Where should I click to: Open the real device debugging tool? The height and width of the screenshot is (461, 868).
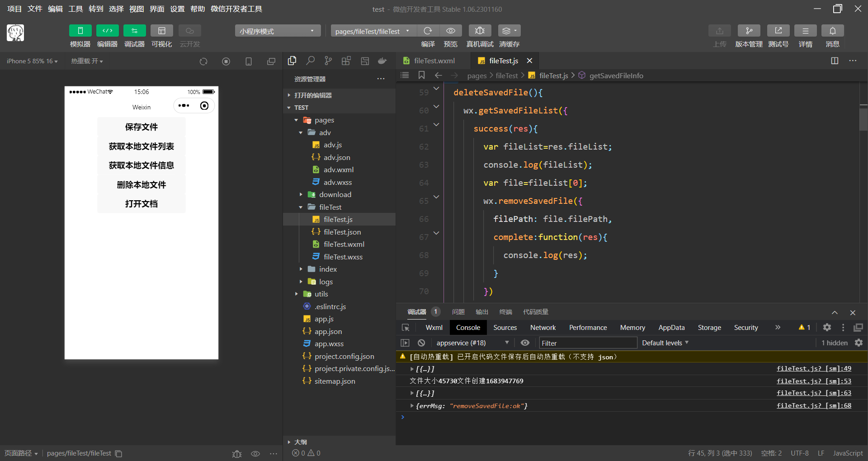(480, 31)
